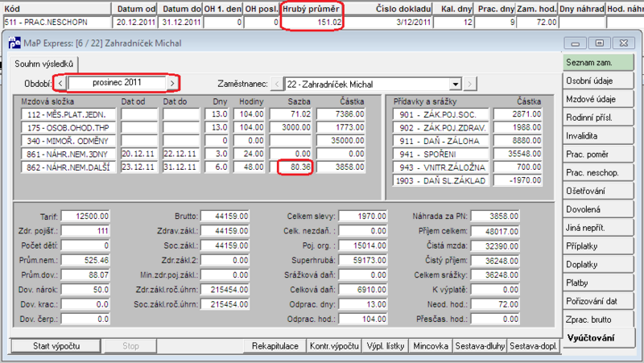Open Mincovka report
This screenshot has height=363, width=644.
[431, 346]
